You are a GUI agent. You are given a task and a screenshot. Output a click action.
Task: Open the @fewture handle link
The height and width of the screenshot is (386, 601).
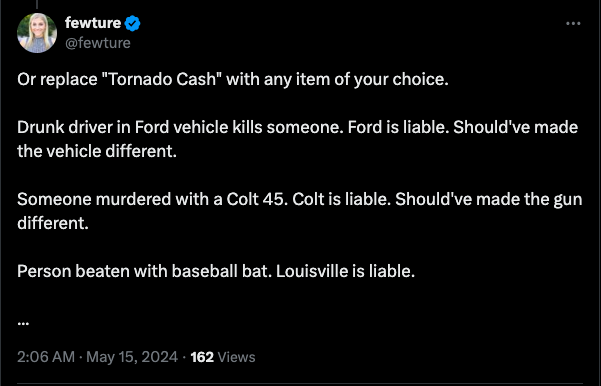pos(98,43)
